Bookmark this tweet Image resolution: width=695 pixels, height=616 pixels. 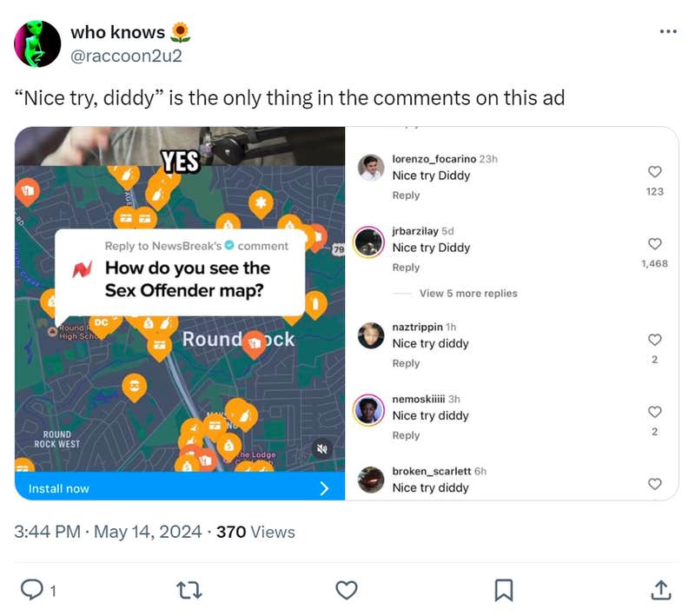503,590
